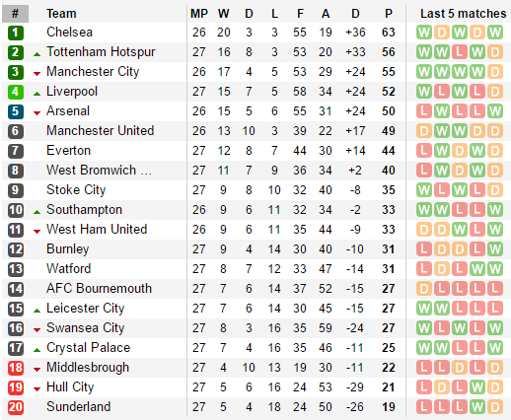Click Chelsea's position 1 badge
The width and height of the screenshot is (511, 420).
click(16, 33)
